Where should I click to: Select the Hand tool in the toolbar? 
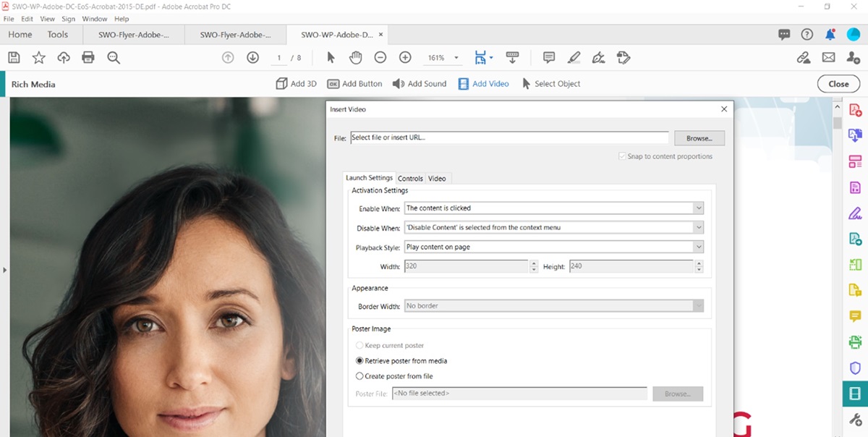tap(355, 56)
